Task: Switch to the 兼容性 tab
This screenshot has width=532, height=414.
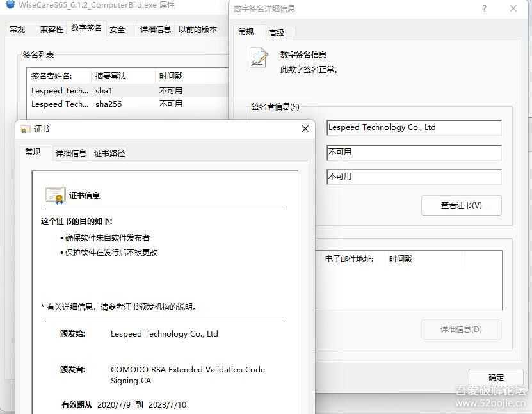Action: [x=51, y=29]
